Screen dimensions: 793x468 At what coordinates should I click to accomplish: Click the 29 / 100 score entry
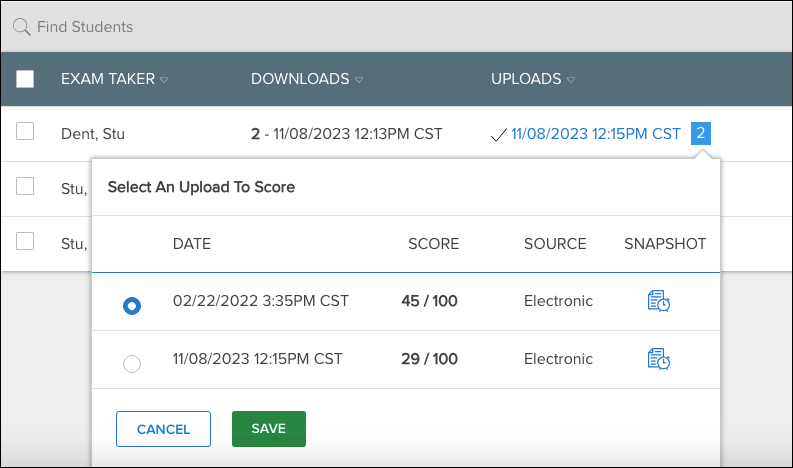pyautogui.click(x=429, y=359)
